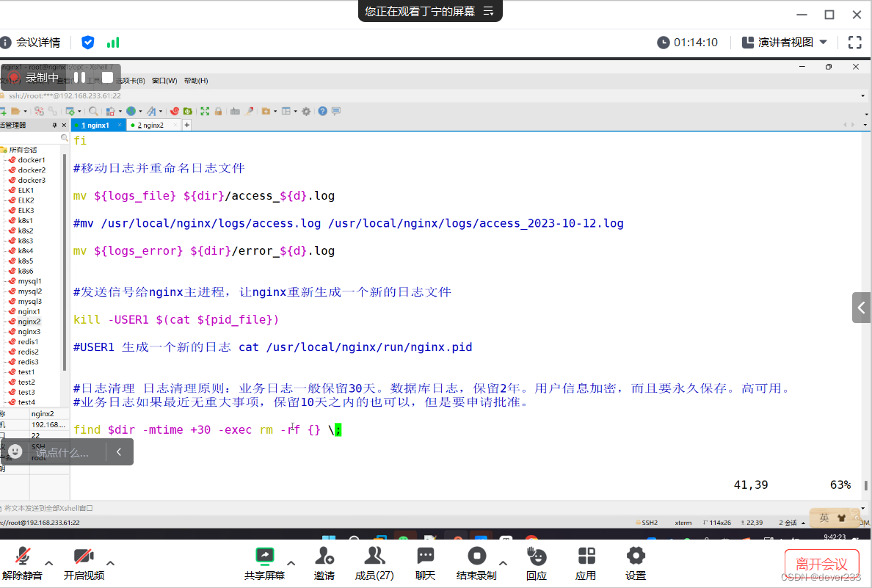
Task: Expand the side panel arrow on right edge
Action: point(862,307)
